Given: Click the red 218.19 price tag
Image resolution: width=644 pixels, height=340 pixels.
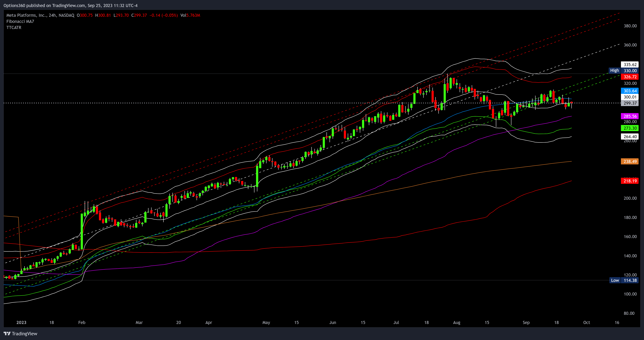Looking at the screenshot, I should click(x=630, y=181).
